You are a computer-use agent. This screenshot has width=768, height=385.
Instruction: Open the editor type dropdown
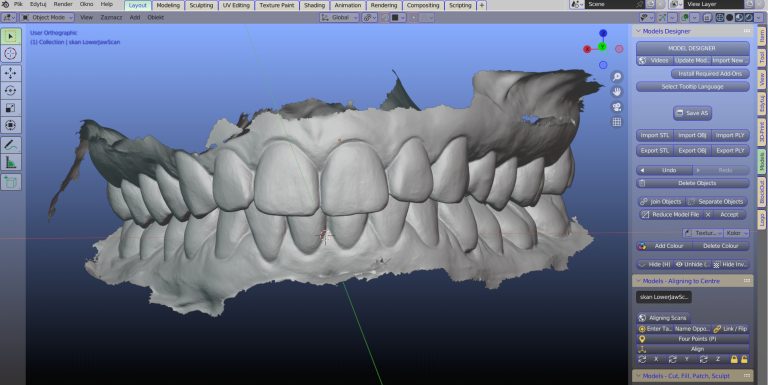point(9,18)
